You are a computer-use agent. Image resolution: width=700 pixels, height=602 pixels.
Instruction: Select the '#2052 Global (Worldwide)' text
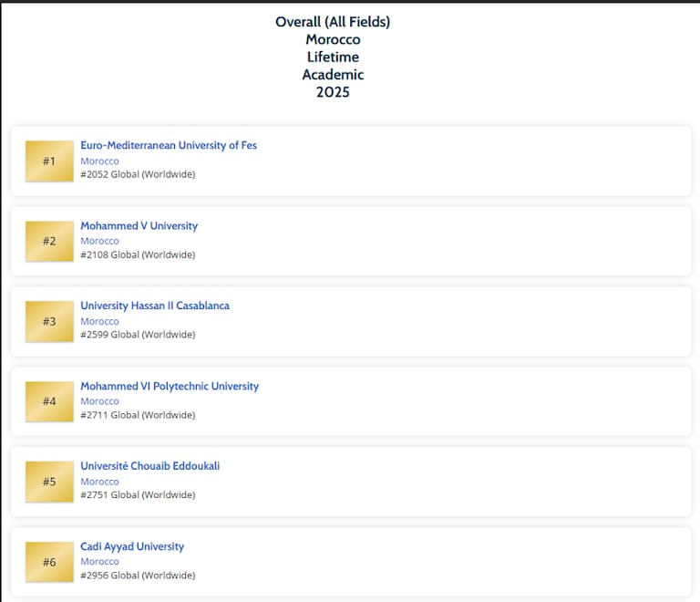pos(138,174)
